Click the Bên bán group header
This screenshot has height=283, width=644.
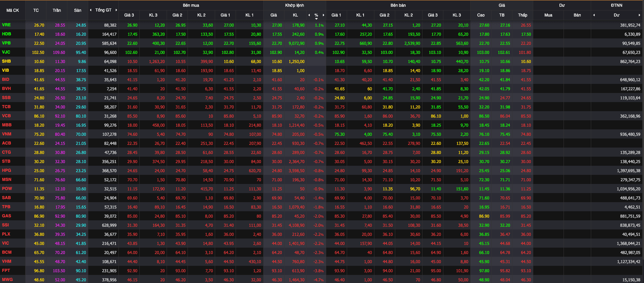[x=398, y=5]
